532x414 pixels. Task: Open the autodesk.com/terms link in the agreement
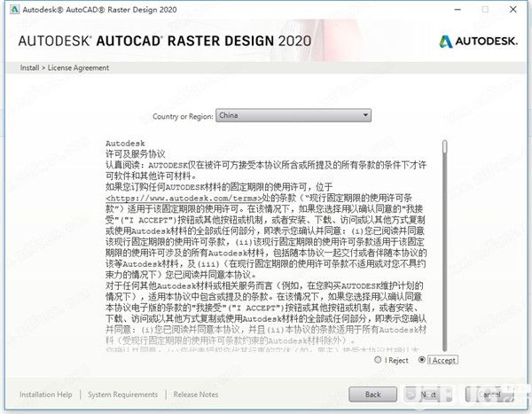[x=184, y=199]
